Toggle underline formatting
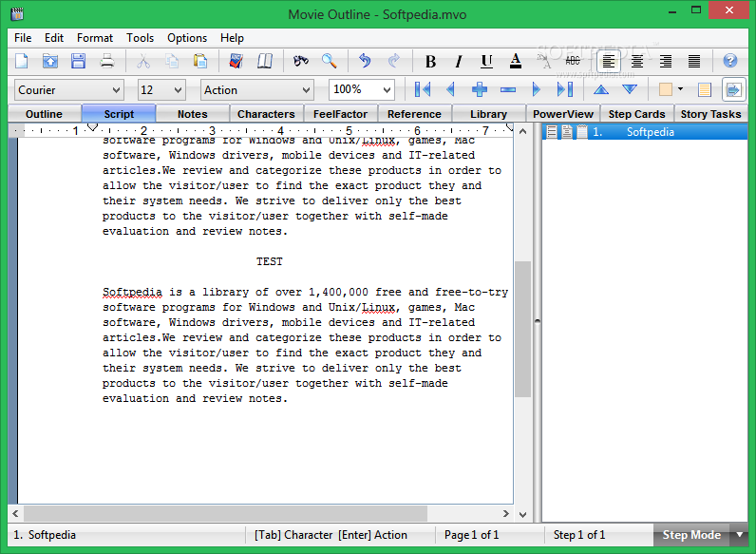This screenshot has height=554, width=756. pyautogui.click(x=487, y=61)
